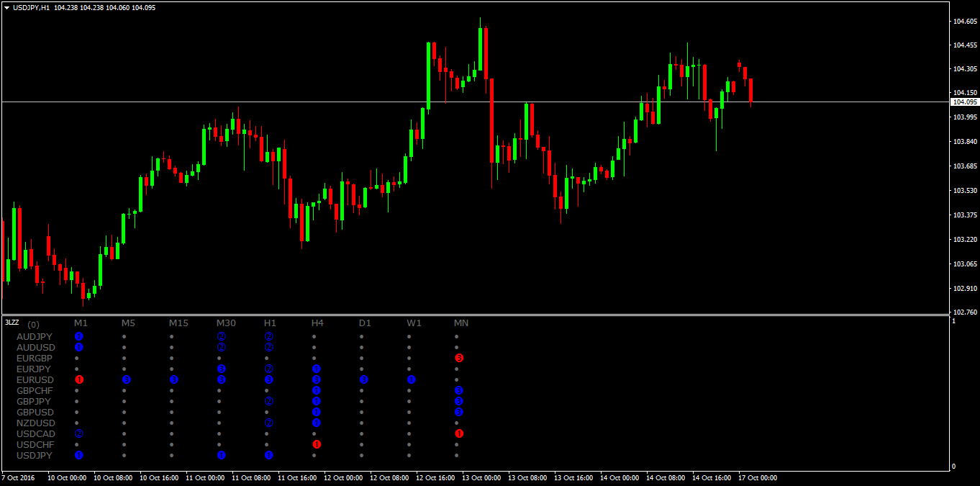
Task: Click the D1 timeframe column header
Action: 365,323
